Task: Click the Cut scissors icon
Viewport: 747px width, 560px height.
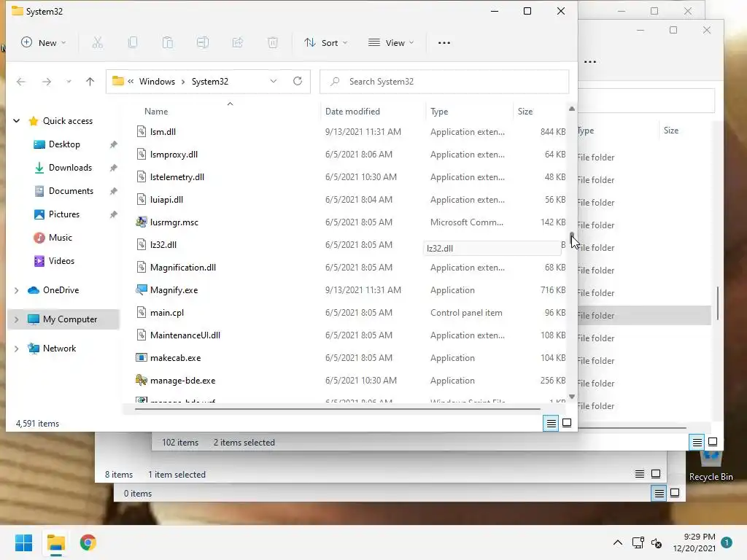Action: (x=97, y=43)
